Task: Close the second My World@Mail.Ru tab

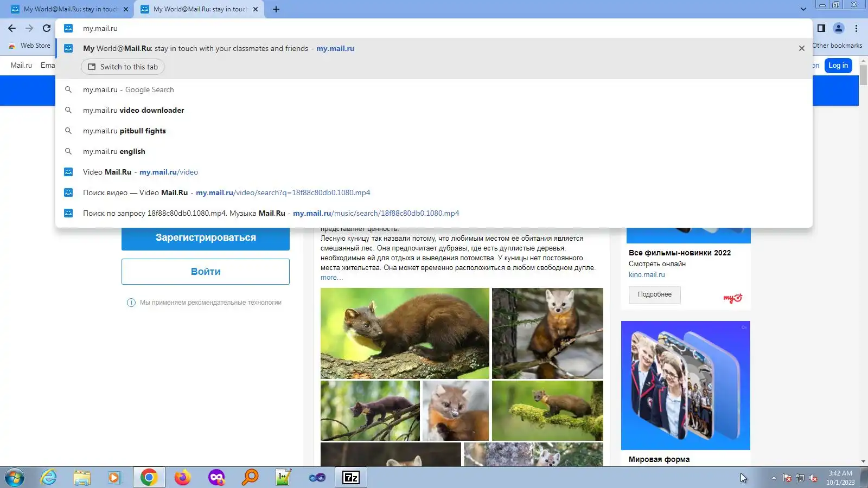Action: [x=256, y=9]
